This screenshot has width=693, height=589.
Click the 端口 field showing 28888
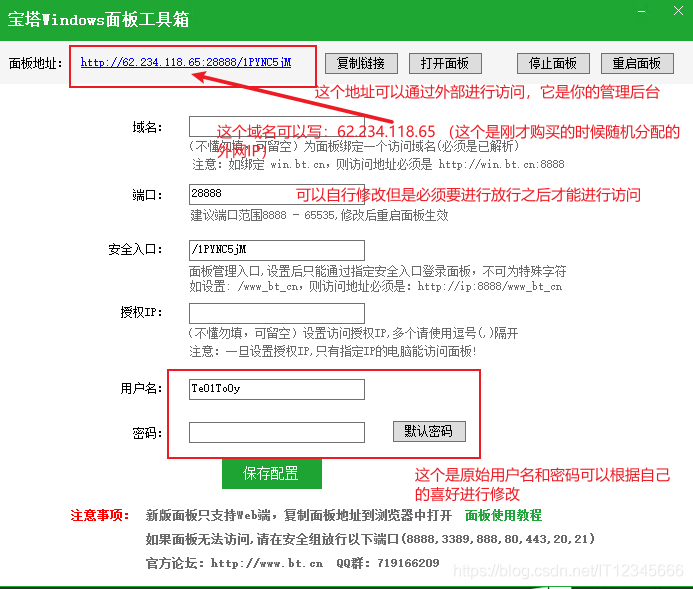pos(277,194)
